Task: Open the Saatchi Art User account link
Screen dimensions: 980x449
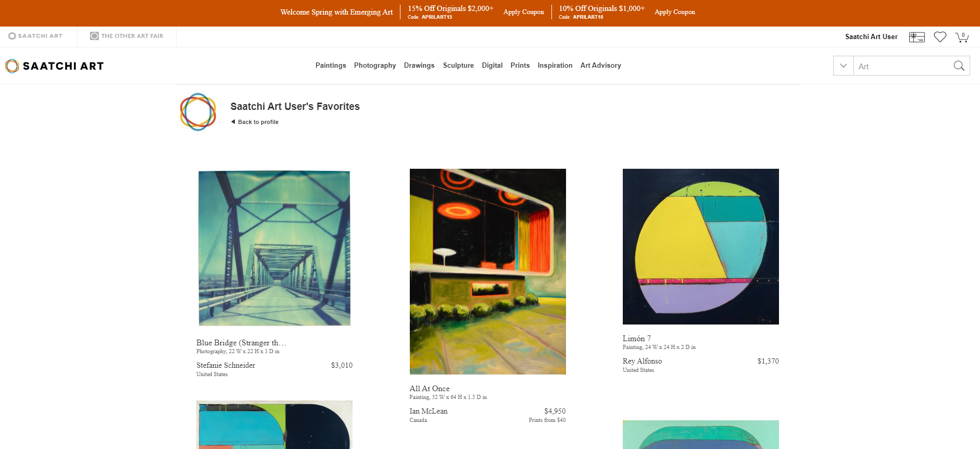Action: [871, 37]
